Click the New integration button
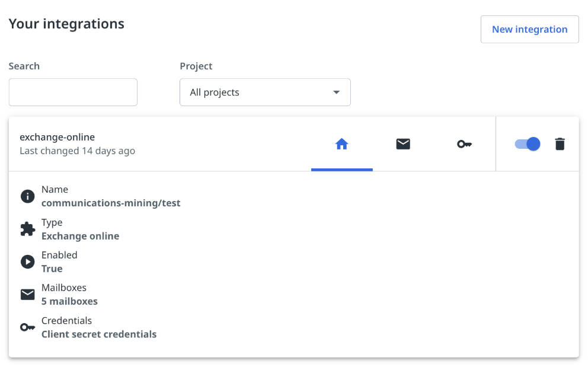The width and height of the screenshot is (588, 367). [529, 30]
